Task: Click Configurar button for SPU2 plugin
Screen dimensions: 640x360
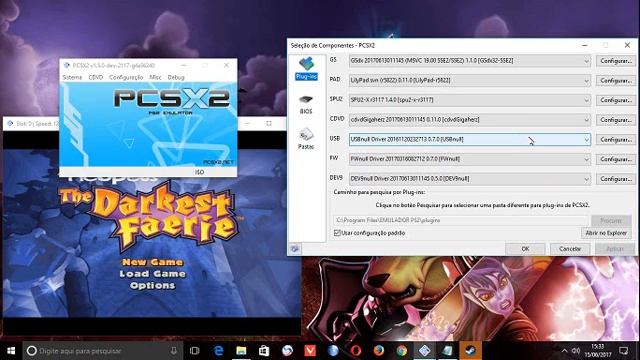Action: coord(616,100)
